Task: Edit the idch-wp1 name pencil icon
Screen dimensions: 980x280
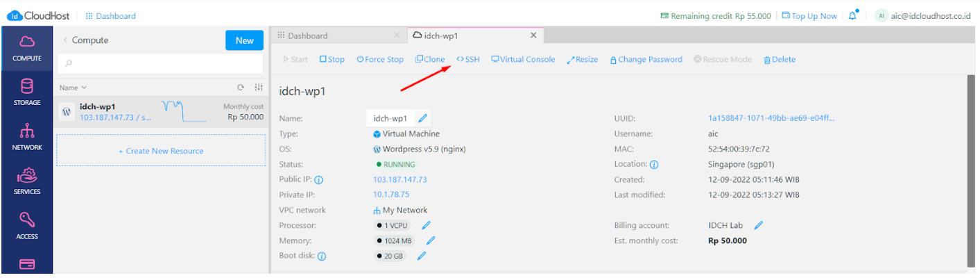Action: point(422,118)
